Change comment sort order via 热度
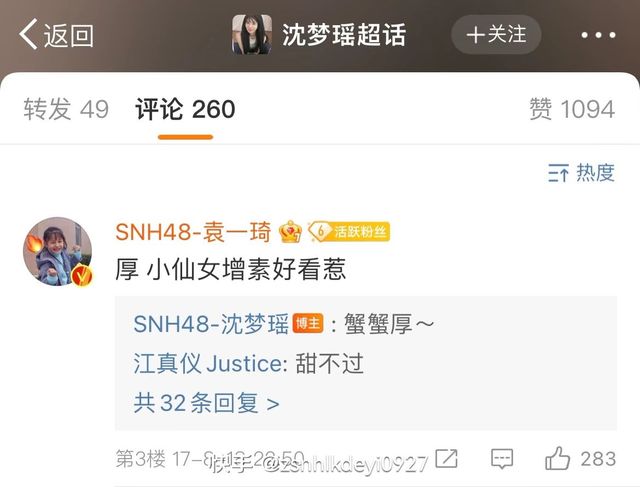This screenshot has width=640, height=487. [x=581, y=173]
